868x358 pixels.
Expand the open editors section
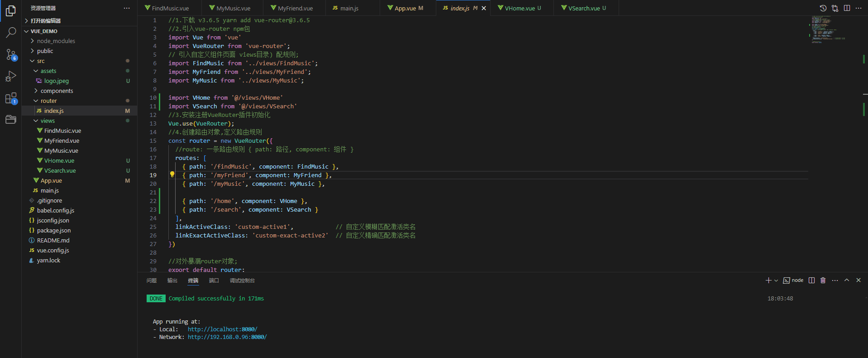(x=80, y=21)
